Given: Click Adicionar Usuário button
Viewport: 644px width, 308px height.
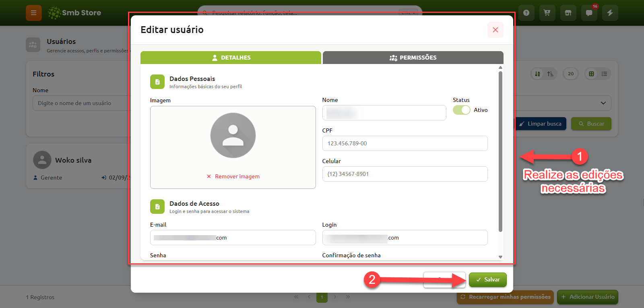Looking at the screenshot, I should click(588, 297).
